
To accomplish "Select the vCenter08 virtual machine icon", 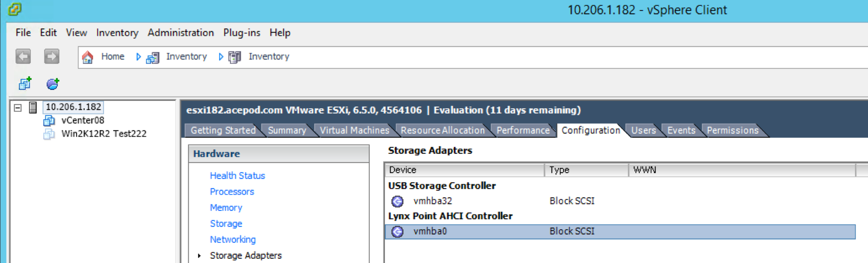I will pos(49,121).
